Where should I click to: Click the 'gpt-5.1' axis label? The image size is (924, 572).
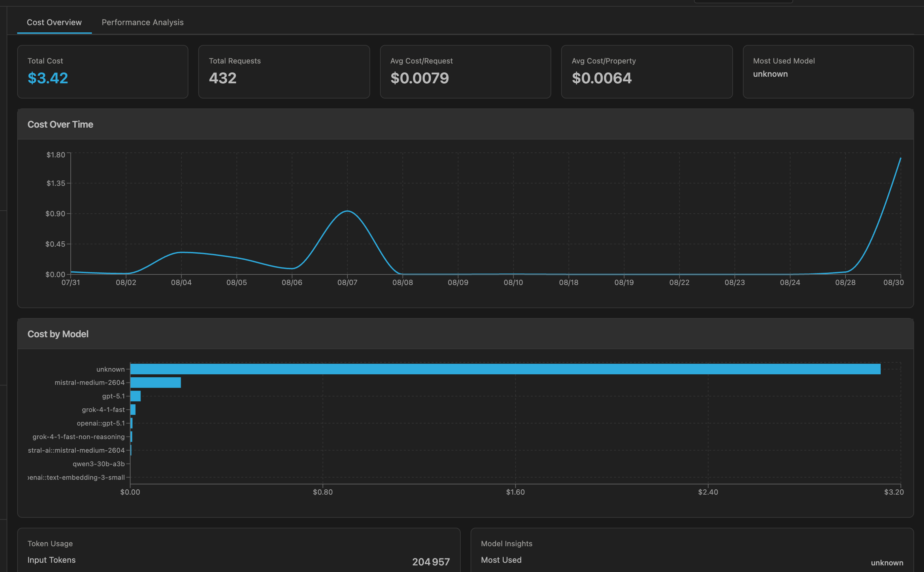point(113,396)
